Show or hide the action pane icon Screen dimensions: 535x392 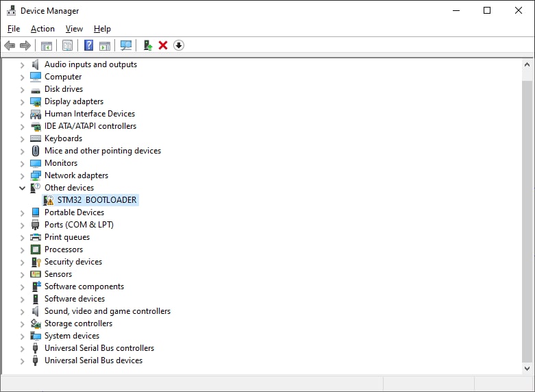(105, 45)
